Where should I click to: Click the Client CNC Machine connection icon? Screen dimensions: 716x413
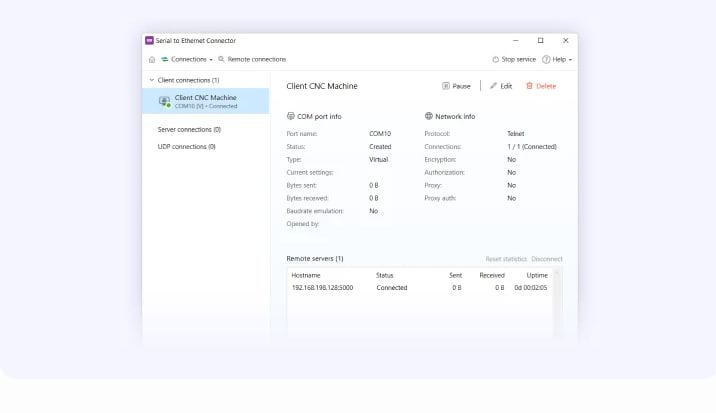(164, 101)
